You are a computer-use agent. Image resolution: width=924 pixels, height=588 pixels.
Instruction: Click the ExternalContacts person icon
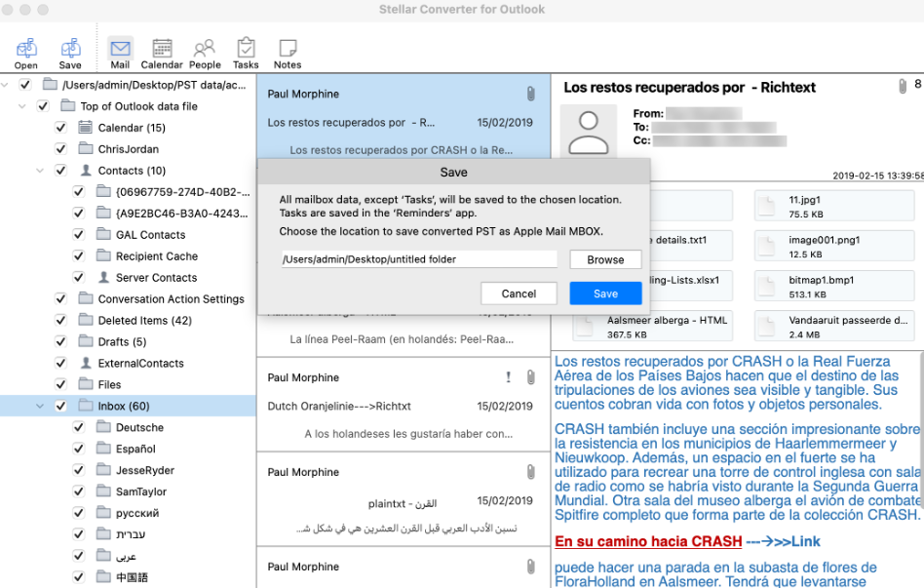click(86, 363)
